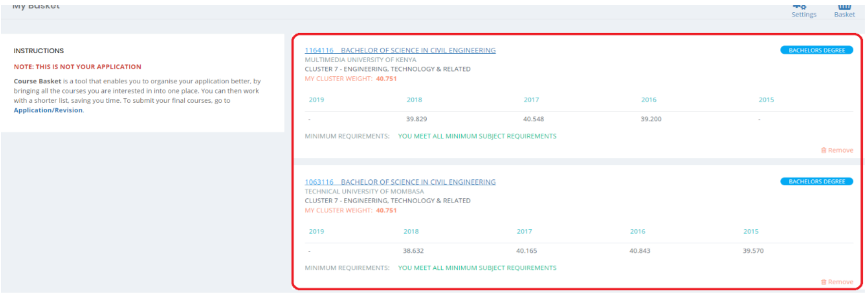This screenshot has height=305, width=868.
Task: Select the 2015 column header for Technical University of Mombasa
Action: pyautogui.click(x=751, y=232)
